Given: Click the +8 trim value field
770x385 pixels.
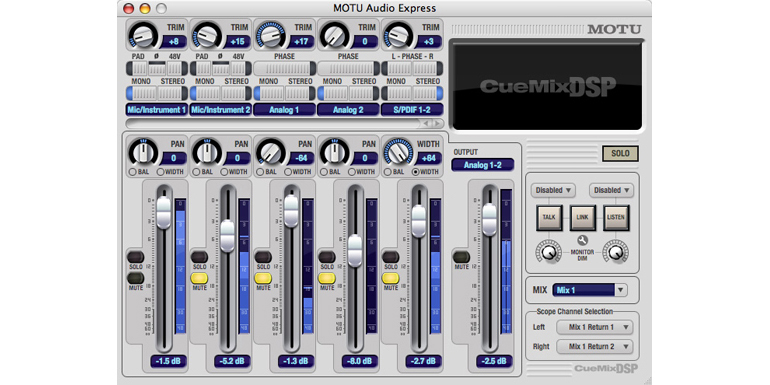Looking at the screenshot, I should click(x=173, y=42).
